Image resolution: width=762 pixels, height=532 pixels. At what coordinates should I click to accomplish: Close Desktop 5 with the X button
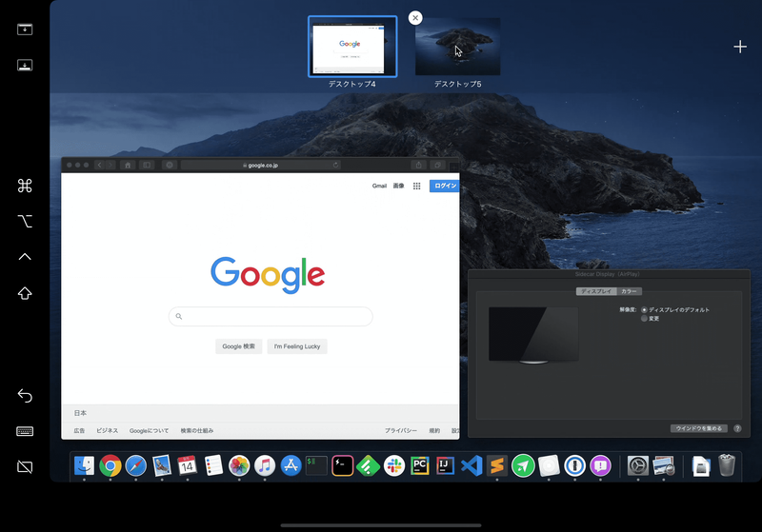(415, 18)
